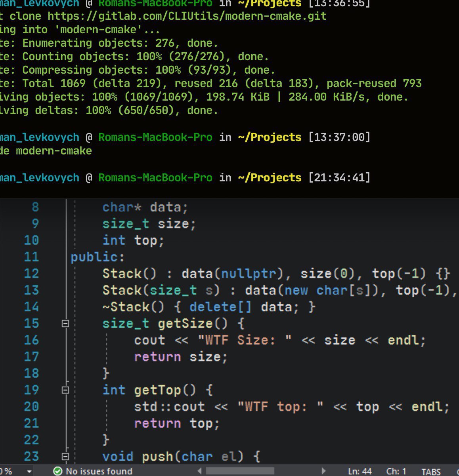Click 'delete[]' keyword on line 14
Viewport: 459px width, 476px height.
220,307
